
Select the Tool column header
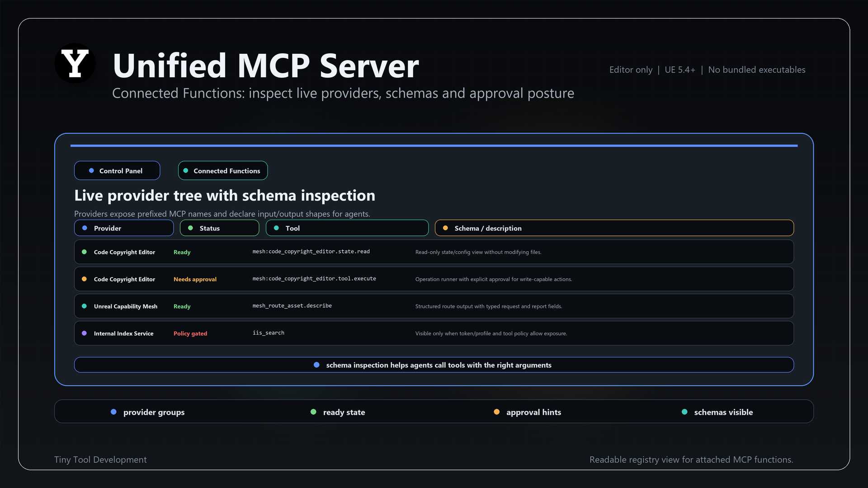tap(347, 228)
